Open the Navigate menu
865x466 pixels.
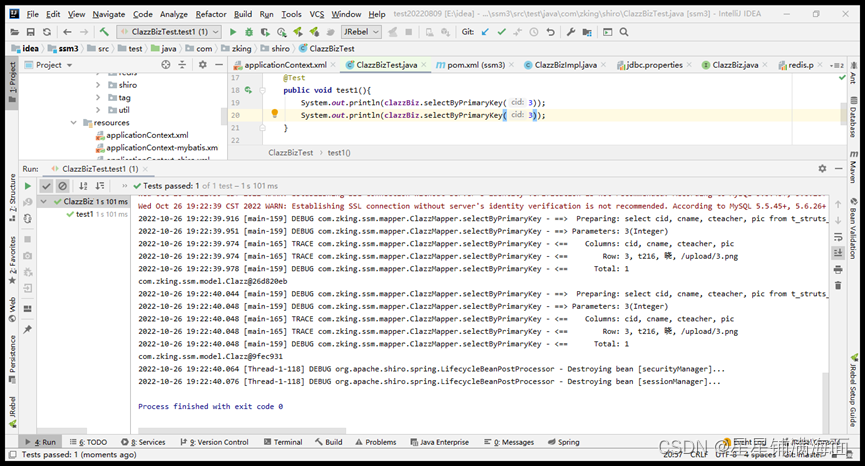109,14
